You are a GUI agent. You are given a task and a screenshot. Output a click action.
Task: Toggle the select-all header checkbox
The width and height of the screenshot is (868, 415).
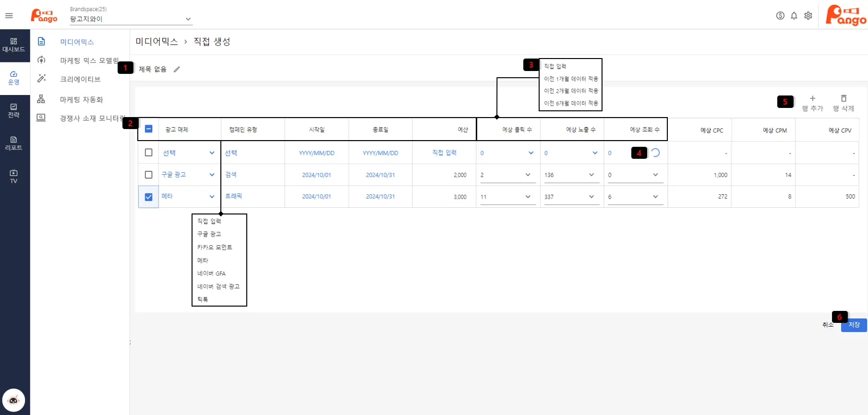148,129
